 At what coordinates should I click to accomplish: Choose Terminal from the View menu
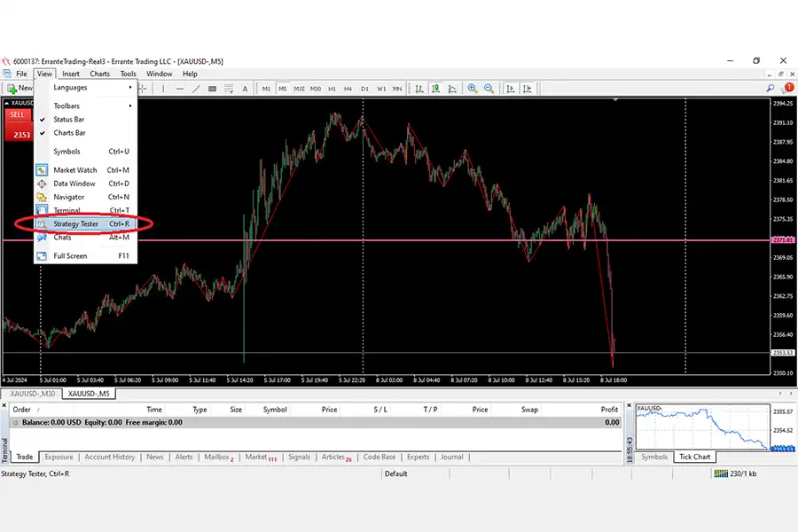pos(85,210)
